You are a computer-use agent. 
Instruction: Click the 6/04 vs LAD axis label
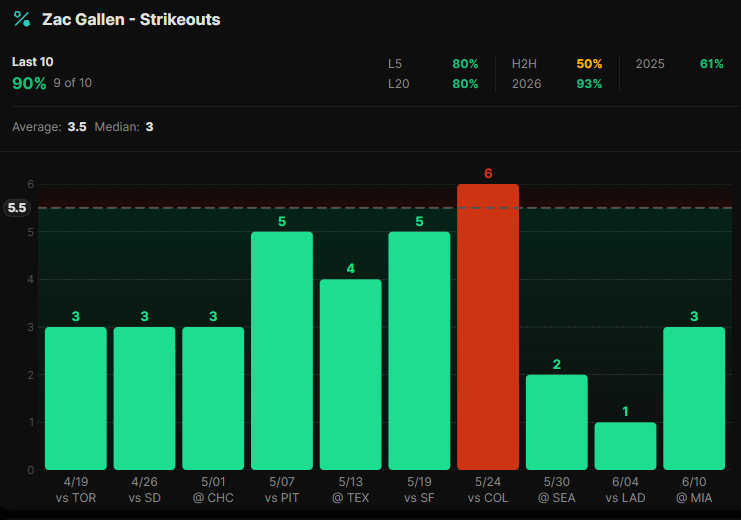click(625, 490)
